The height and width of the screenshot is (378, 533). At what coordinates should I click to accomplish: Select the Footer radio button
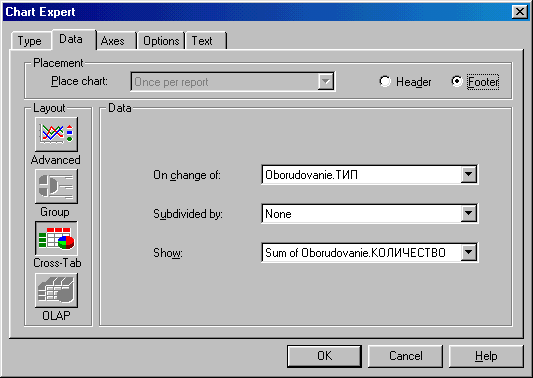pyautogui.click(x=457, y=81)
